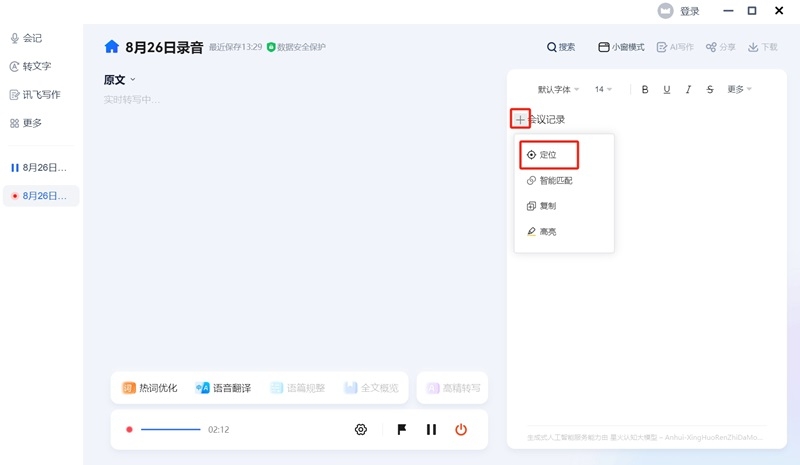This screenshot has height=465, width=800.
Task: Stop recording with the power button
Action: 461,429
